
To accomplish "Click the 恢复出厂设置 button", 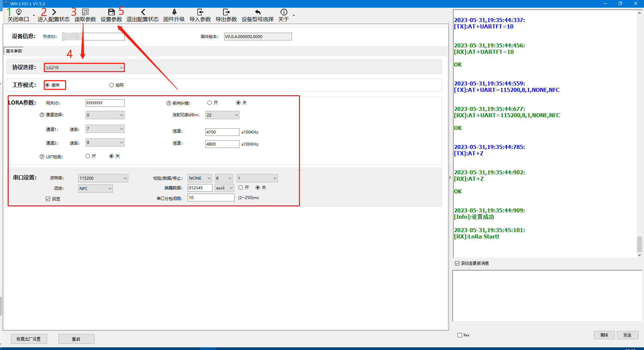I will (29, 339).
